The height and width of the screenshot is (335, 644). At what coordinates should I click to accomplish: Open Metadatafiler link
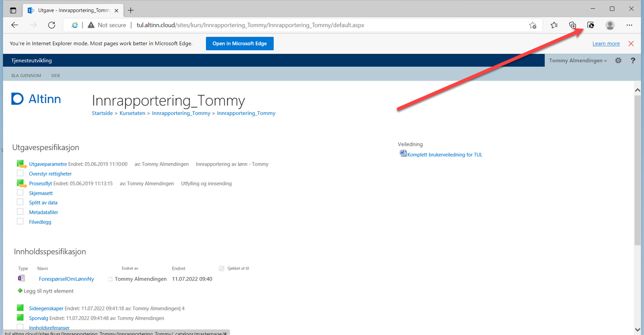click(x=43, y=212)
